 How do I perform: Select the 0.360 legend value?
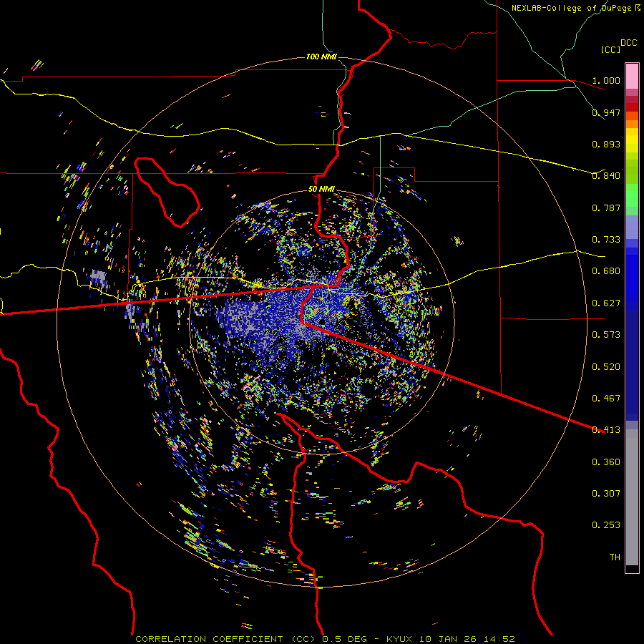[x=606, y=462]
